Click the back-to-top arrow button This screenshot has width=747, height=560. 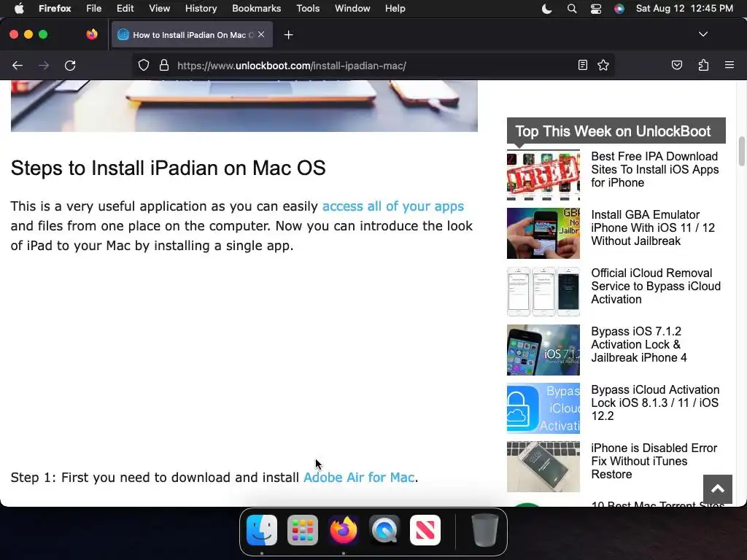pyautogui.click(x=718, y=489)
